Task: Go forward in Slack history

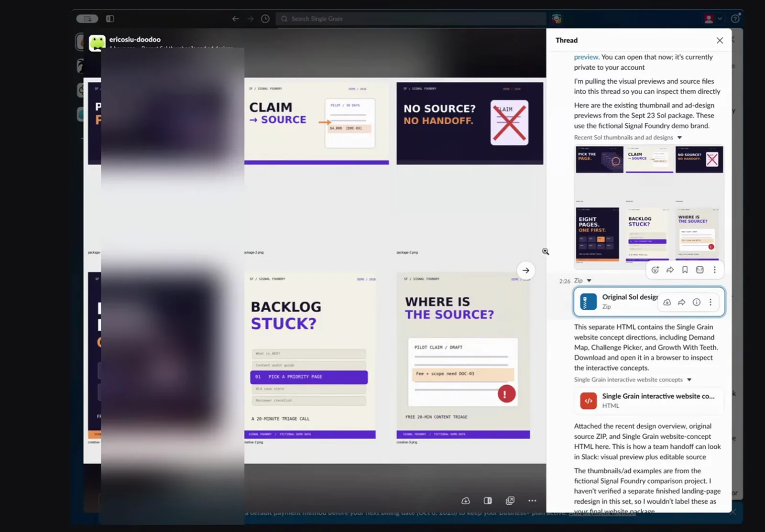Action: click(250, 19)
